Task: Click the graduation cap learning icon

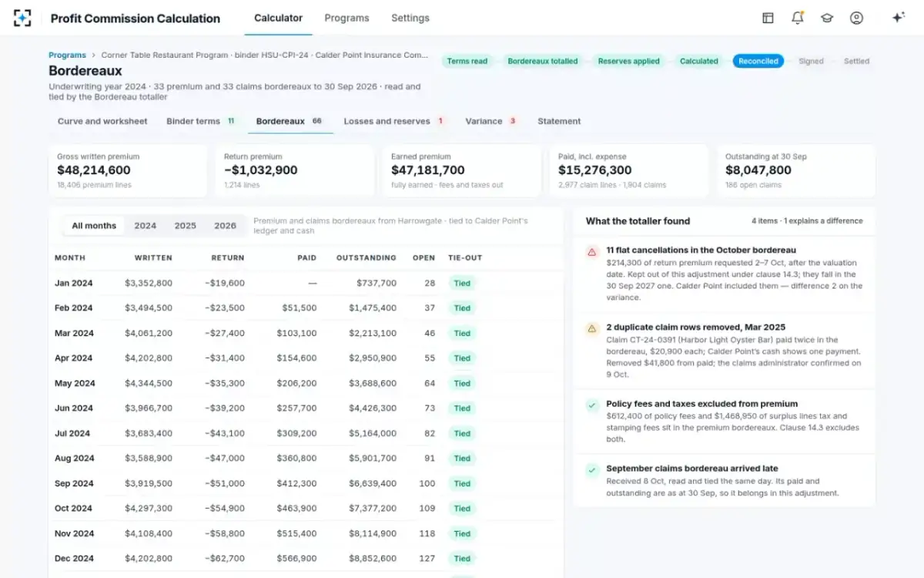Action: coord(827,18)
